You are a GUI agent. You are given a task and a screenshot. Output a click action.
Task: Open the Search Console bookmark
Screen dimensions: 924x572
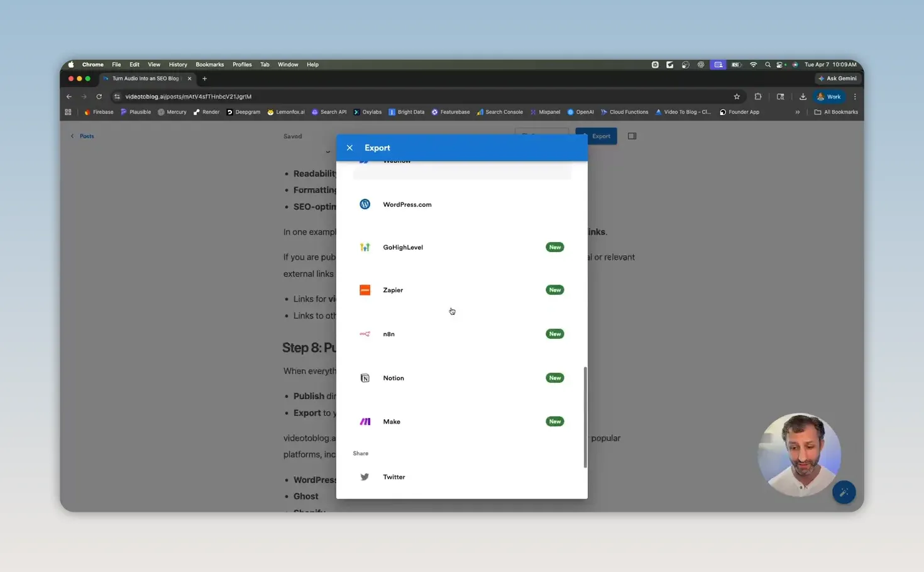click(x=500, y=112)
